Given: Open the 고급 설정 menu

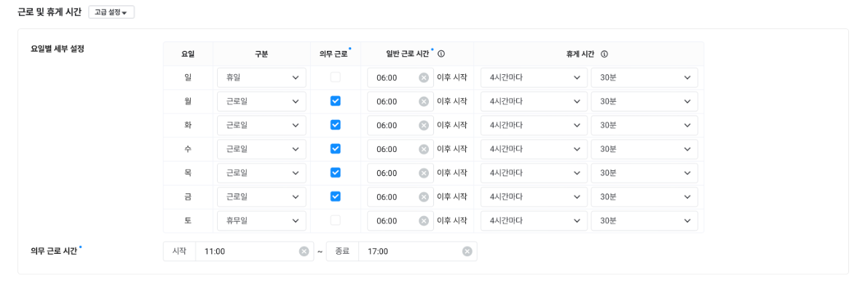Looking at the screenshot, I should pos(111,12).
